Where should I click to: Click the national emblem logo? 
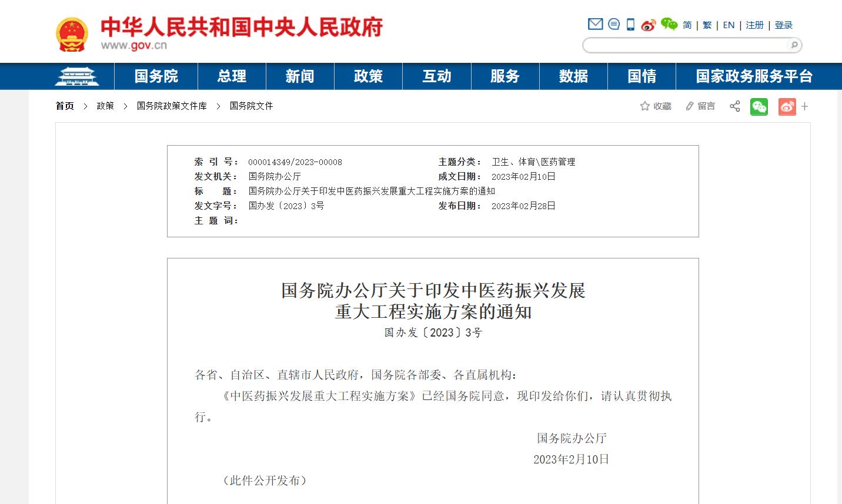(x=72, y=34)
